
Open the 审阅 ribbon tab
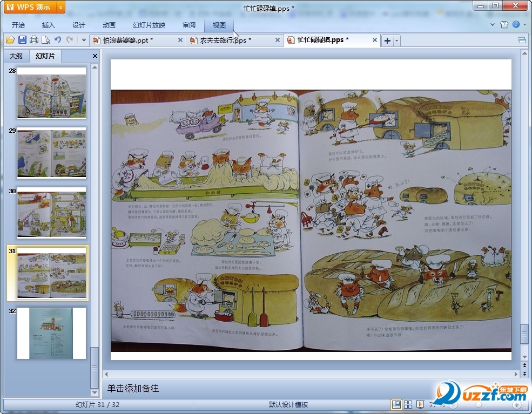coord(189,25)
